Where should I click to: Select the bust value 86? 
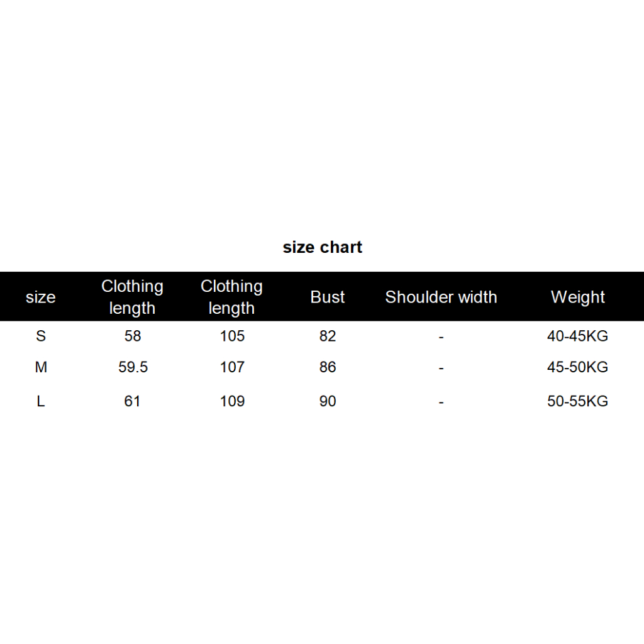pos(328,367)
